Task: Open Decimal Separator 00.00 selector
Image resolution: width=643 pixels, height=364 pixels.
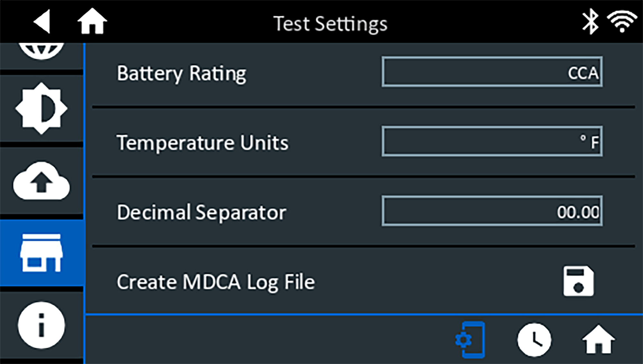Action: (492, 211)
